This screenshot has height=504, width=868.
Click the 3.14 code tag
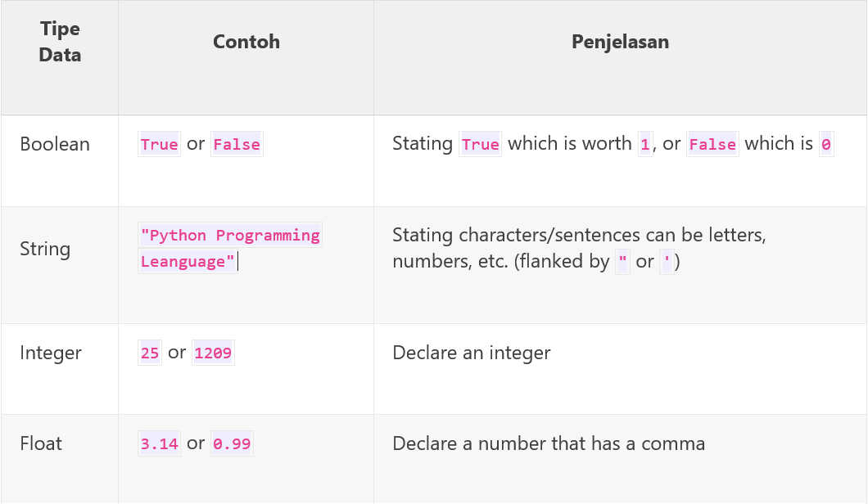tap(160, 443)
